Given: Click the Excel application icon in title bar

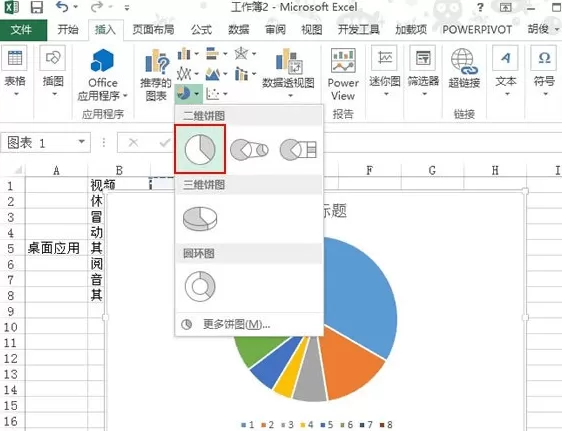Looking at the screenshot, I should click(11, 7).
